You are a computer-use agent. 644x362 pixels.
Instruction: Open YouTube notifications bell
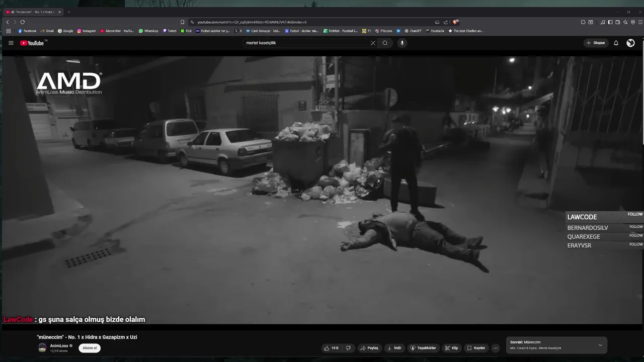coord(616,43)
